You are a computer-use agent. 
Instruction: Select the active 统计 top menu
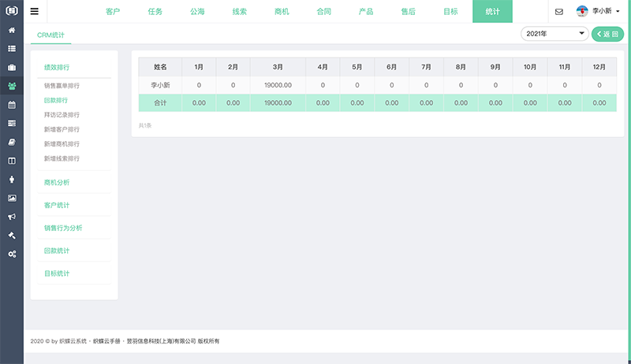[492, 11]
